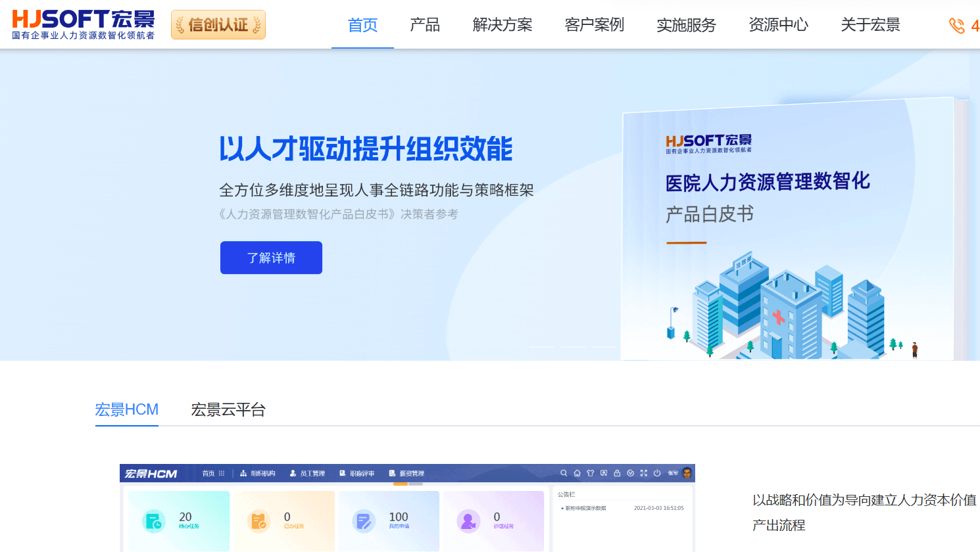
Task: Click the search magnifier in the HCM toolbar
Action: click(x=564, y=473)
